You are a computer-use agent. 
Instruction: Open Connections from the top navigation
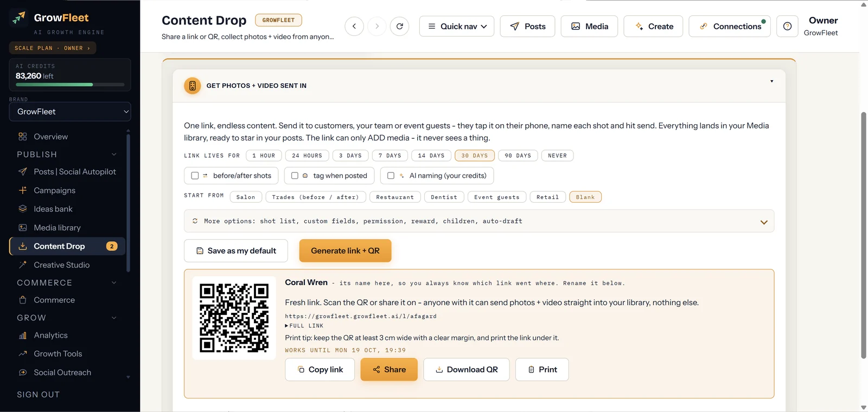tap(730, 26)
